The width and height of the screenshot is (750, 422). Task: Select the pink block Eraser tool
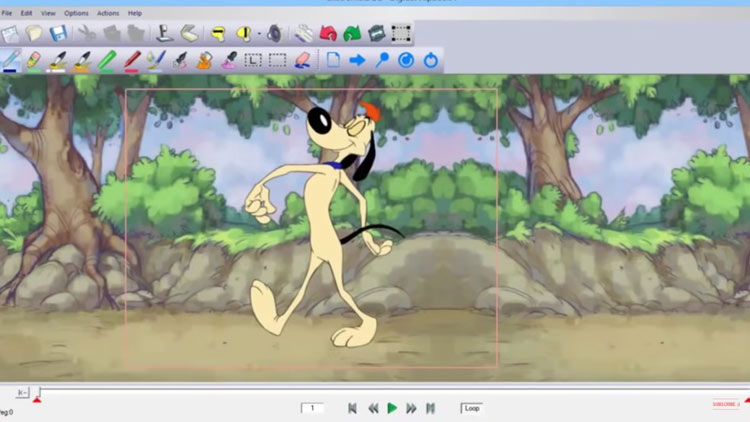(x=303, y=61)
